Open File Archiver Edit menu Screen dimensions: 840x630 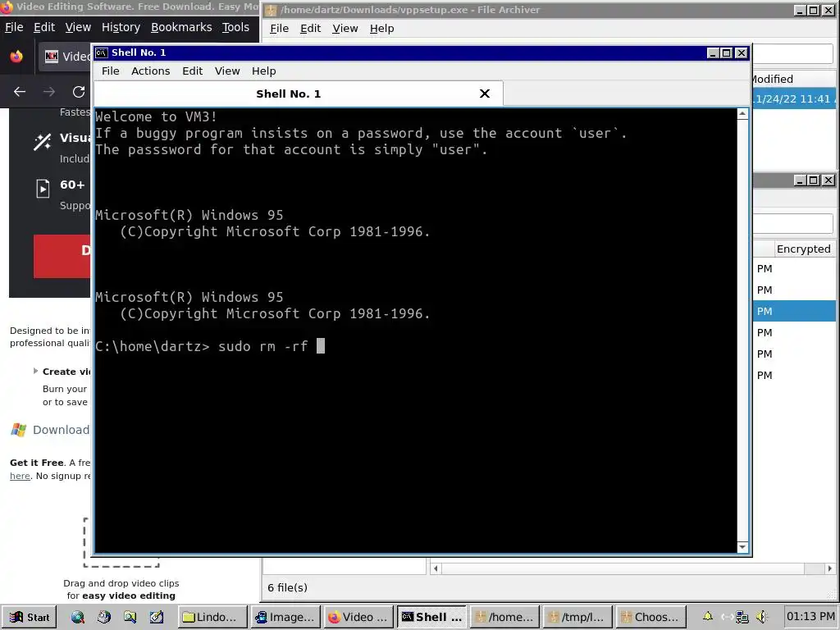tap(310, 29)
